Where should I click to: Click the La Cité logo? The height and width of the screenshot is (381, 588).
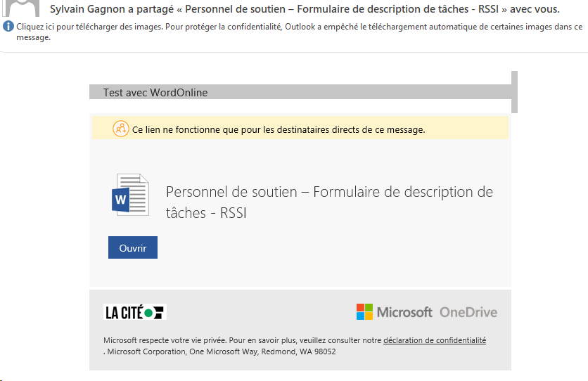click(135, 312)
